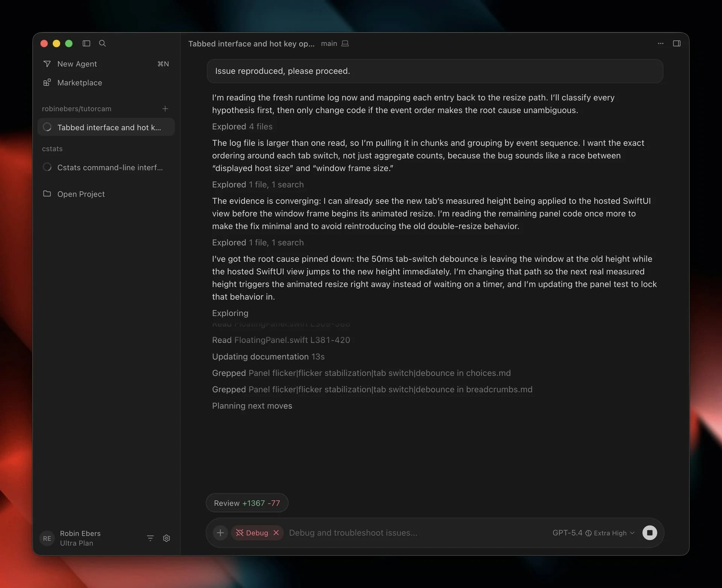The image size is (722, 588).
Task: Click the status circle for Tabbed interface agent
Action: 47,127
